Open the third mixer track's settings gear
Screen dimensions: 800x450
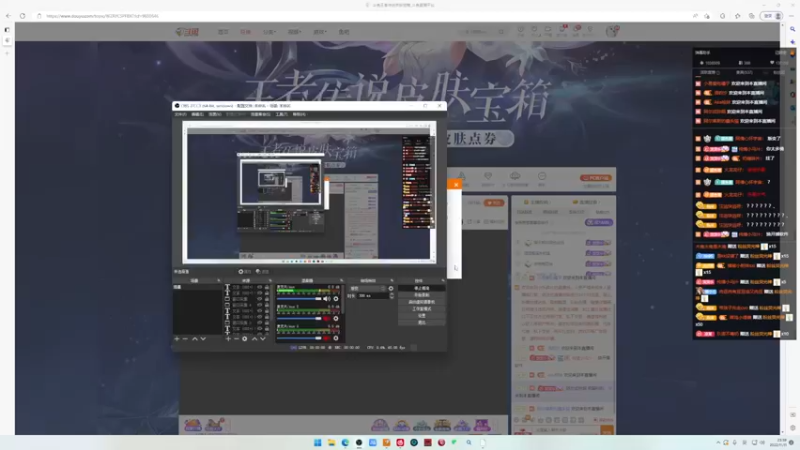coord(336,338)
